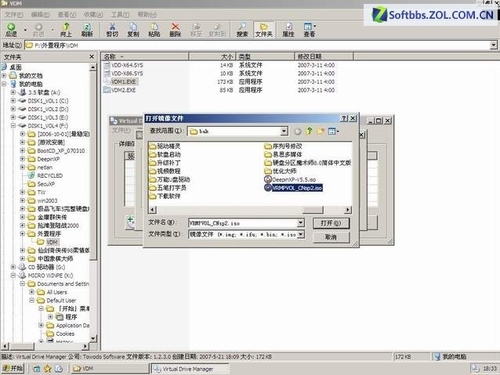Click the Search magnifier toolbar icon

[x=242, y=29]
